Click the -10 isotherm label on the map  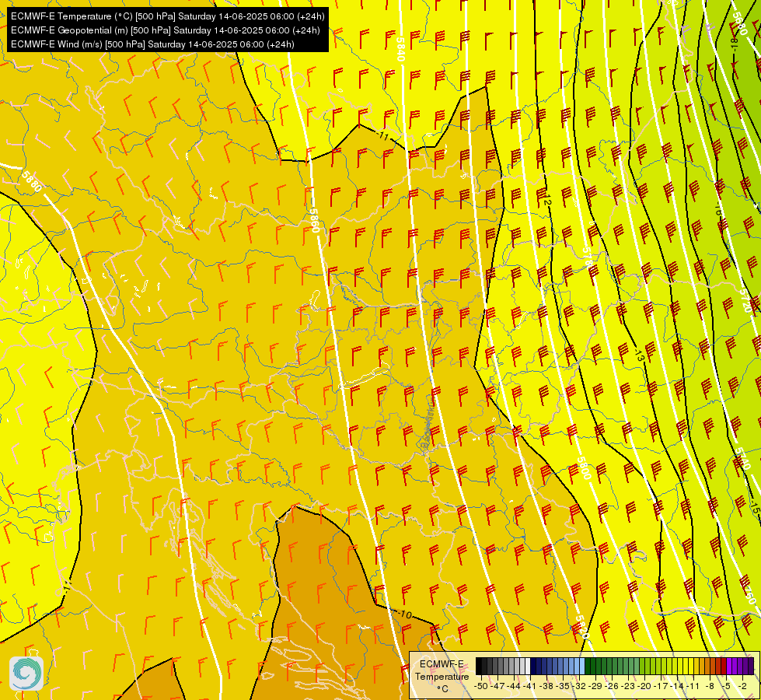click(x=404, y=614)
